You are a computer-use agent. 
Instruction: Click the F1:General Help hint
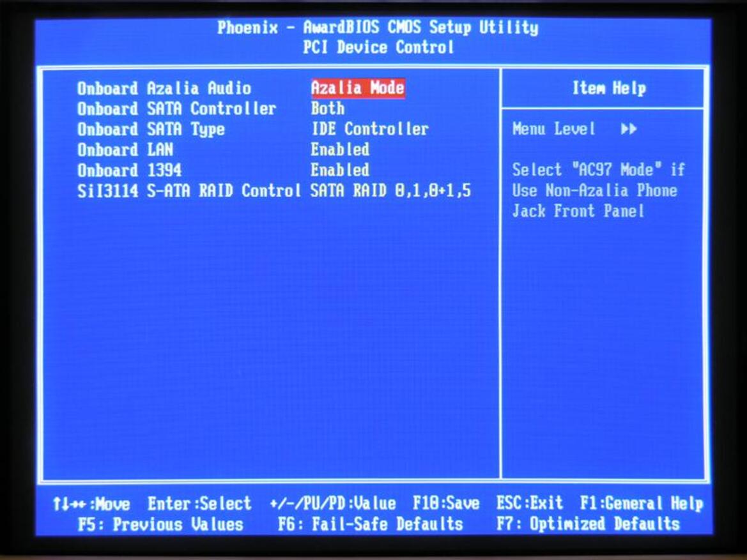(x=641, y=503)
